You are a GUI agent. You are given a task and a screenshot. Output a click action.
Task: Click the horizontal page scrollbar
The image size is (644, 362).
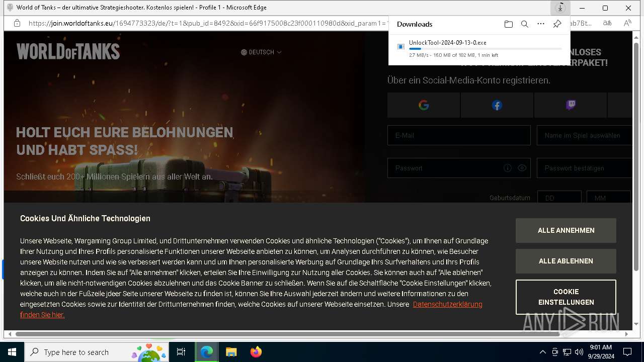[287, 334]
